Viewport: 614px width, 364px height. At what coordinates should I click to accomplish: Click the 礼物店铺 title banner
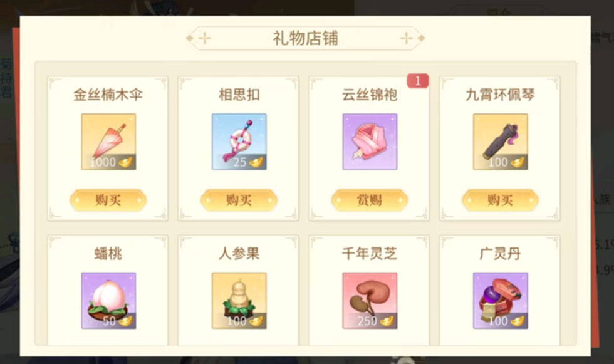[306, 38]
